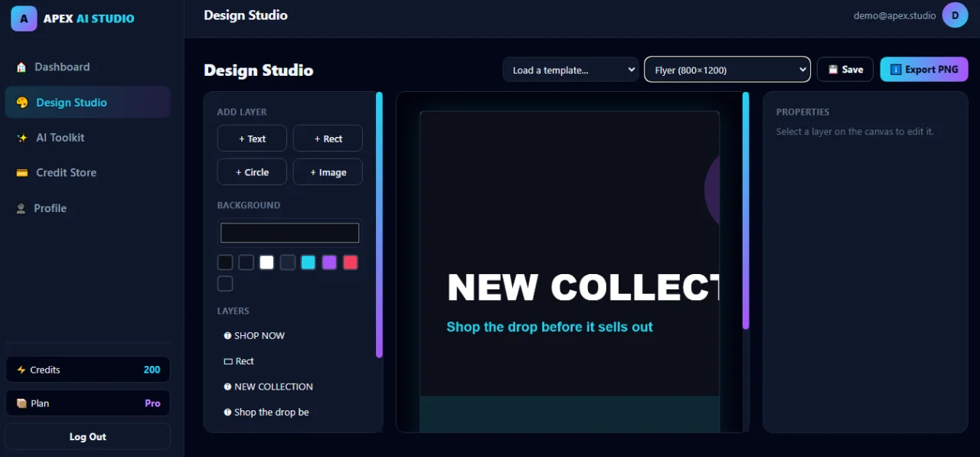Viewport: 980px width, 457px height.
Task: Open the Load a template dropdown
Action: click(571, 70)
